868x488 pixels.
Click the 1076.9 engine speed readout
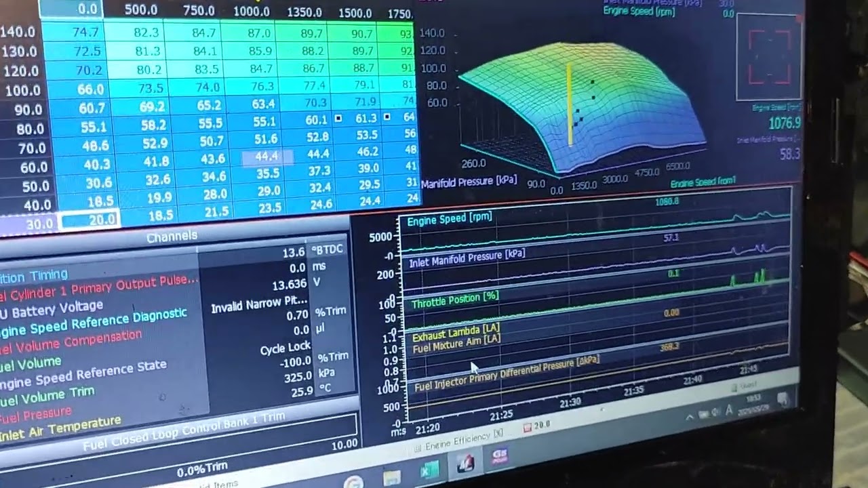click(x=784, y=123)
